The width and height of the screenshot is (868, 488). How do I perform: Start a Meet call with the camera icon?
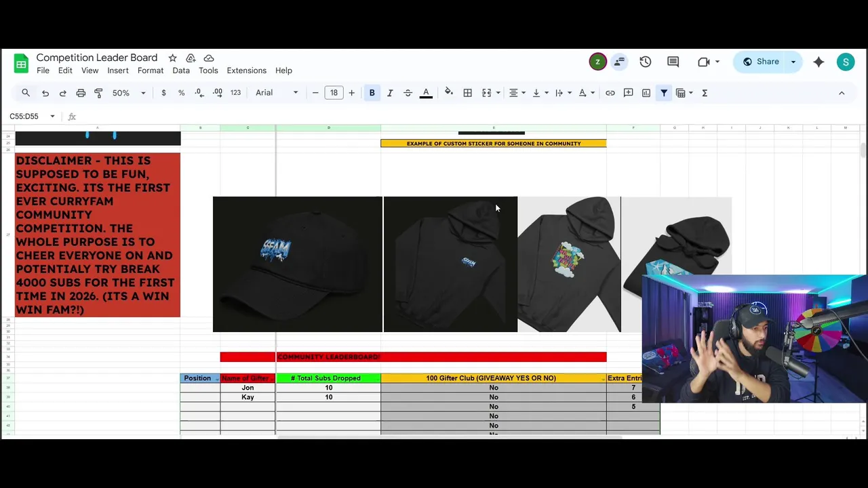coord(704,62)
